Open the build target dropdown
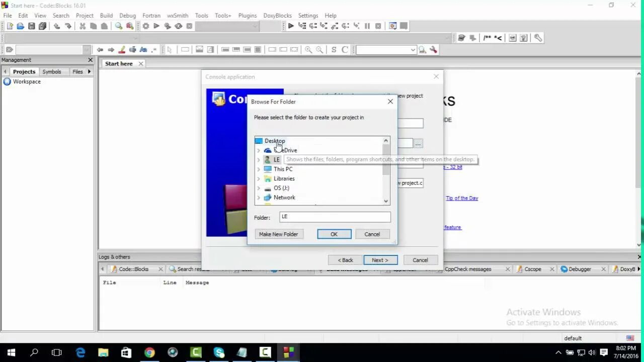Viewport: 644px width, 362px height. pos(255,26)
